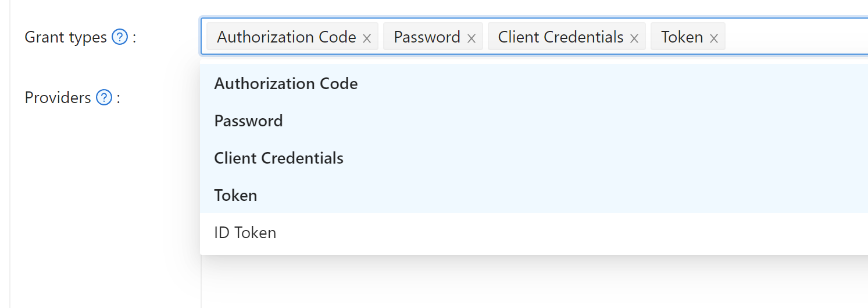Screen dimensions: 868x308
Task: Focus the Grant types box after Token tag
Action: click(791, 37)
